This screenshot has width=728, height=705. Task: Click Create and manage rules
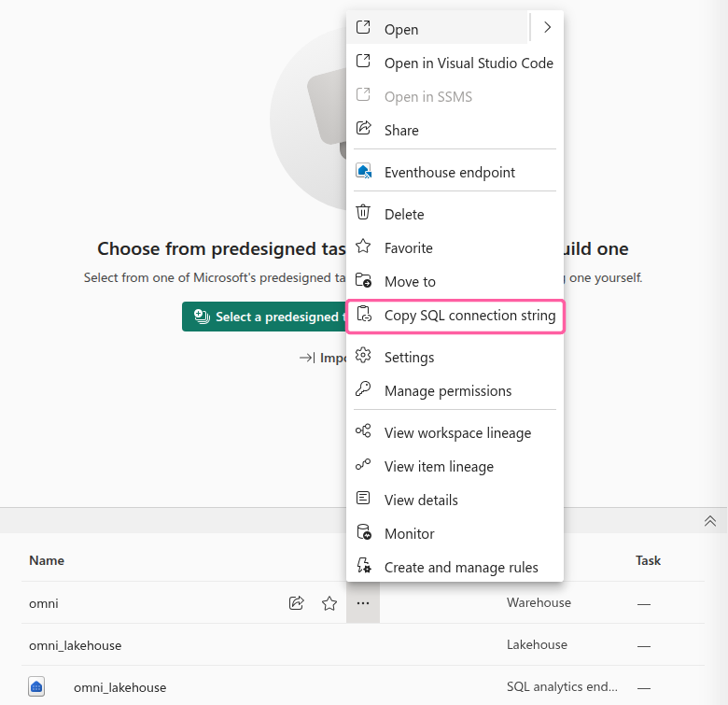(455, 567)
